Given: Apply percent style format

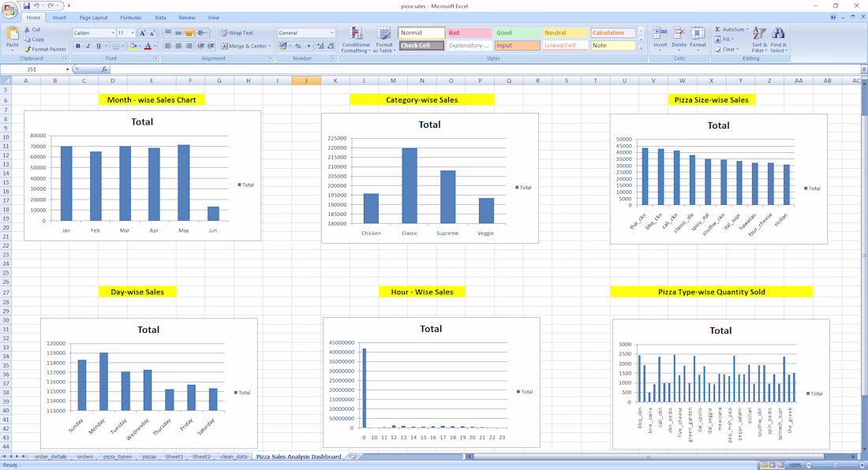Looking at the screenshot, I should (297, 46).
